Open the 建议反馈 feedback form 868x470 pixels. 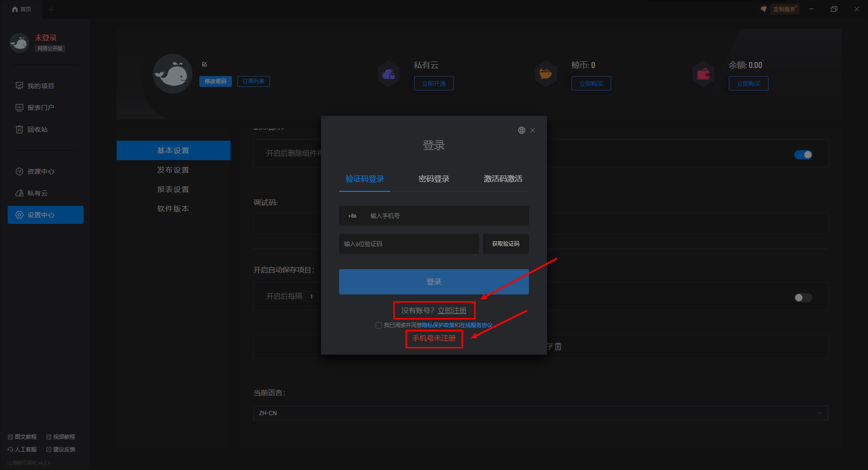pyautogui.click(x=61, y=450)
